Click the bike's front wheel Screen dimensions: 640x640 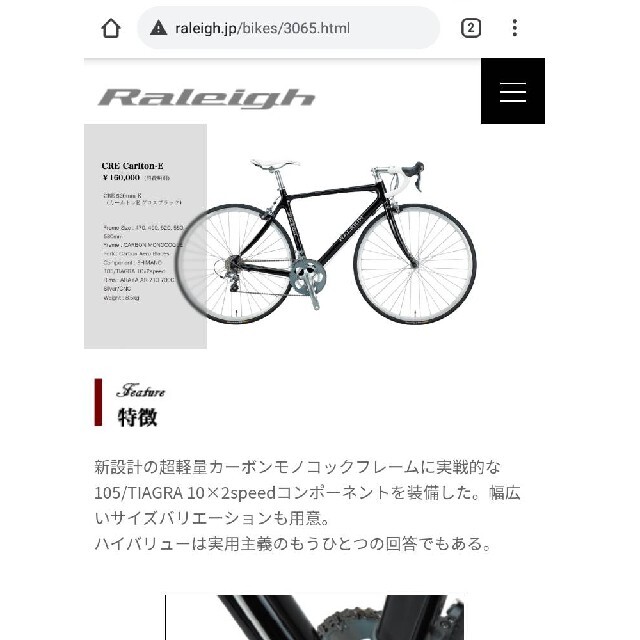coord(415,264)
